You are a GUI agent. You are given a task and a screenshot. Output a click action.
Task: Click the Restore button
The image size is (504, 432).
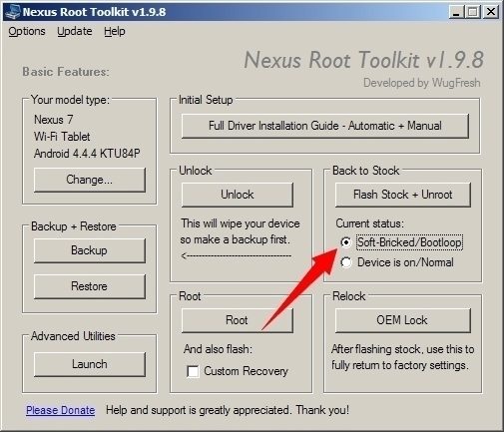point(90,286)
